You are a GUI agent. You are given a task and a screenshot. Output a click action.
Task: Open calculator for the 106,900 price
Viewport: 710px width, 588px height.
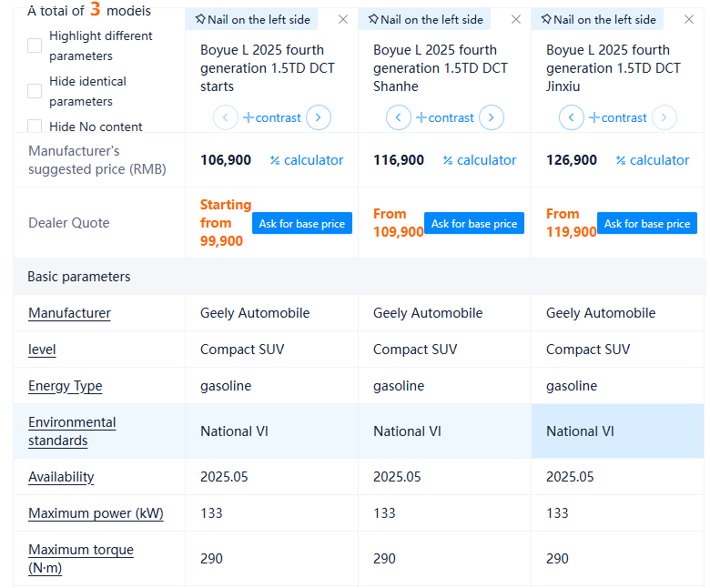pyautogui.click(x=307, y=160)
